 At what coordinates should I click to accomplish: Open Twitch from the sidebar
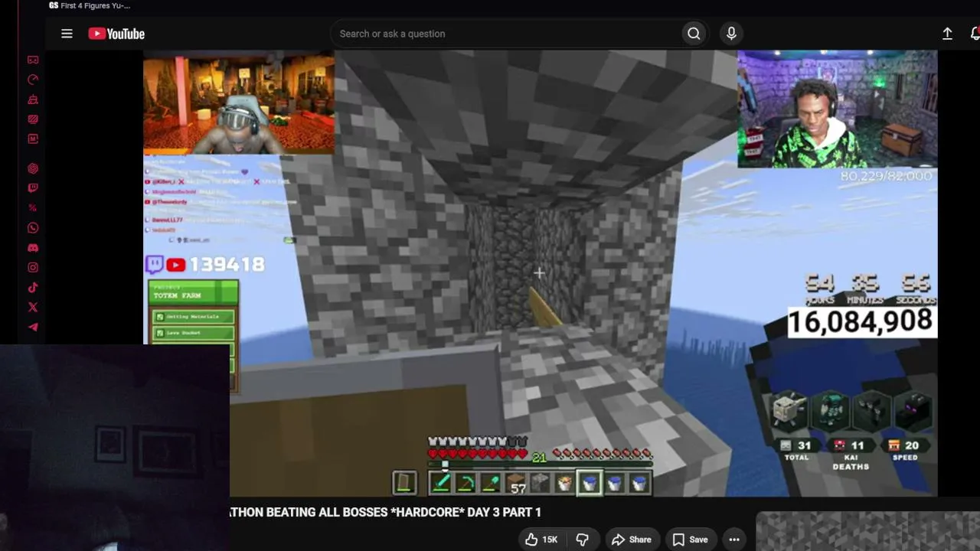[x=33, y=188]
